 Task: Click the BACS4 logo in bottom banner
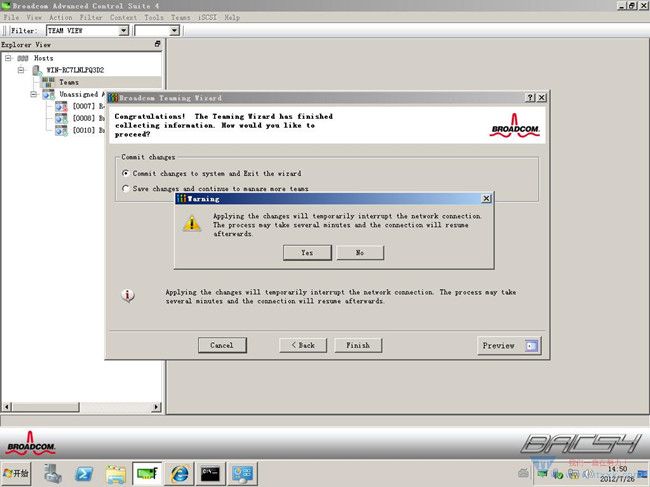[x=582, y=443]
